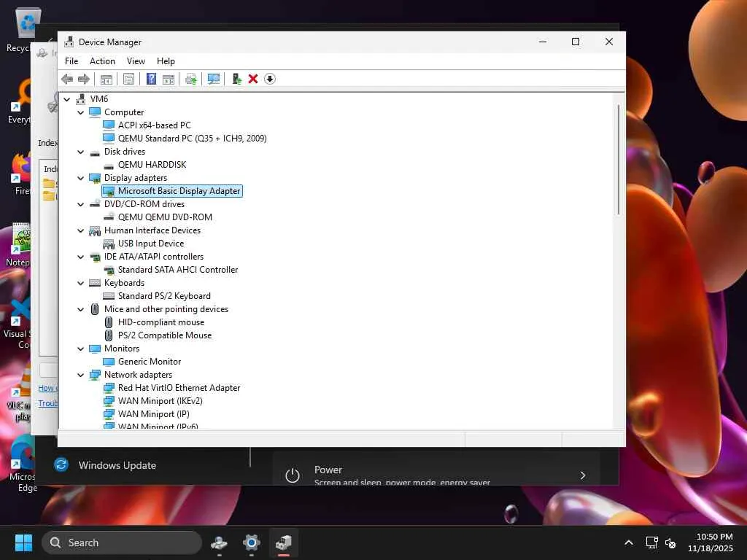747x560 pixels.
Task: Toggle the action pane toolbar icon
Action: tap(169, 79)
